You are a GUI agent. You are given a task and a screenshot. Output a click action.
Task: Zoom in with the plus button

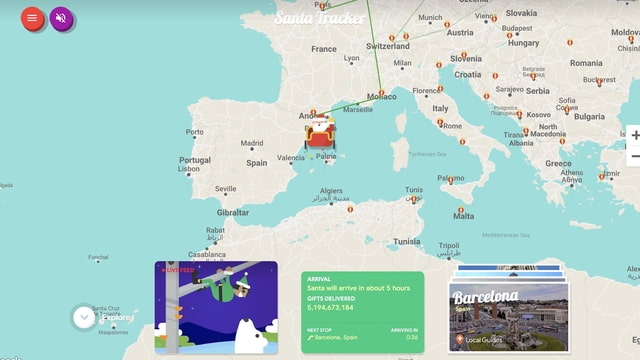click(x=634, y=135)
